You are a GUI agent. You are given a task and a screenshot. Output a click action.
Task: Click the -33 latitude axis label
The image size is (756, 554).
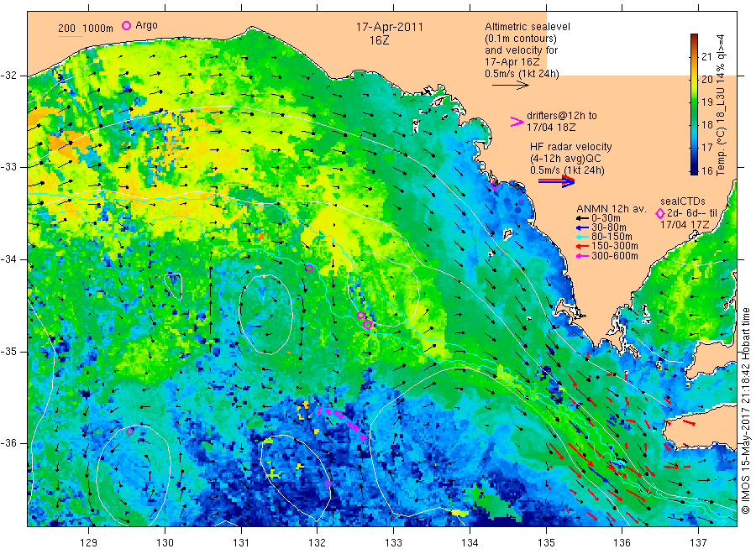click(x=8, y=167)
